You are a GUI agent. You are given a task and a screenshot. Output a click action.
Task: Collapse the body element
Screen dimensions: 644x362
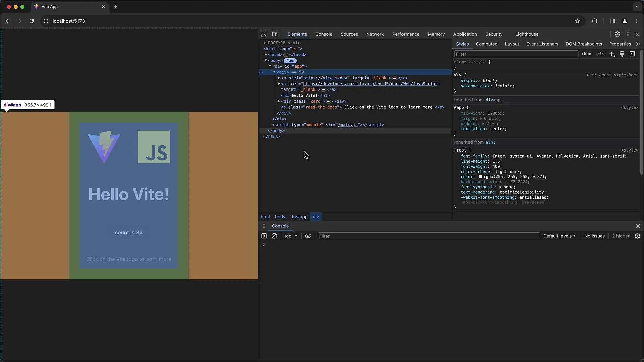(265, 60)
